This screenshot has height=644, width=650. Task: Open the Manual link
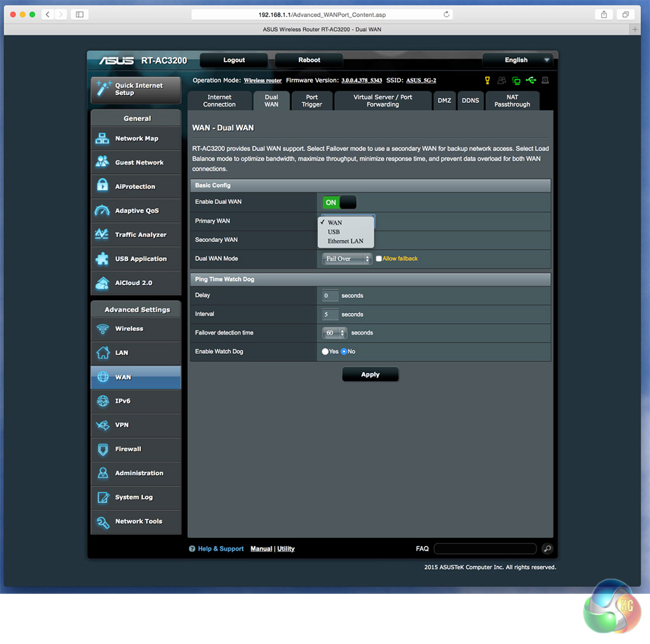point(261,549)
